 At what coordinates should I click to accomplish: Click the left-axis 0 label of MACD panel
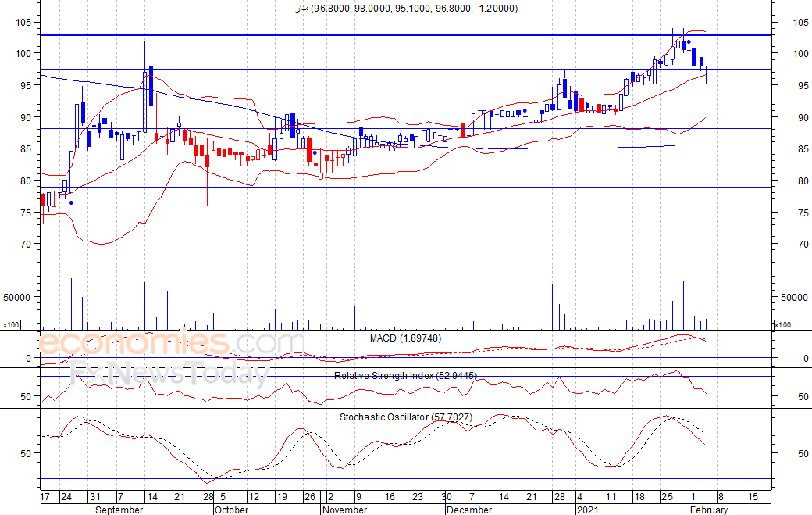tap(28, 359)
